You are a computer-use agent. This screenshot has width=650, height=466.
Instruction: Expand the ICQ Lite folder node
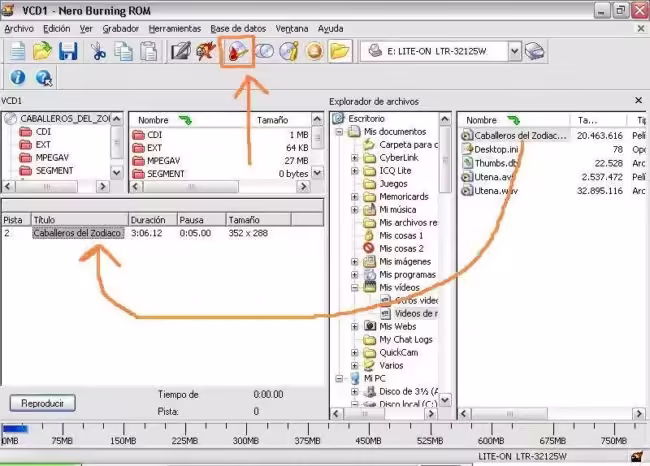355,171
